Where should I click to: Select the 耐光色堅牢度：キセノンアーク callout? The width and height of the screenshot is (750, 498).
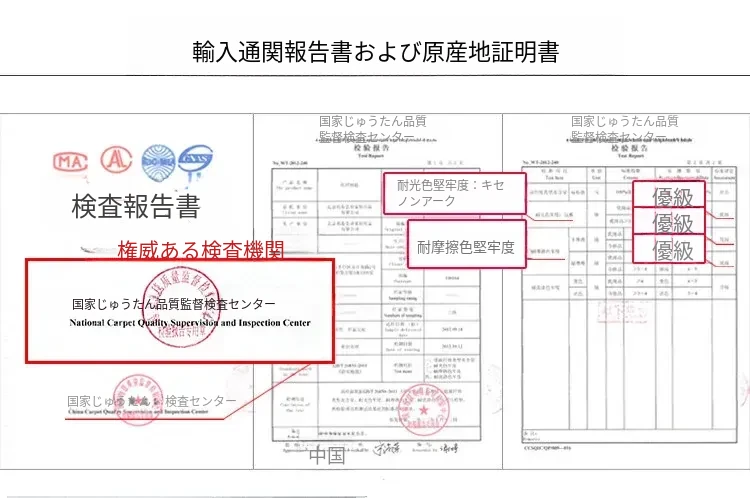click(454, 192)
